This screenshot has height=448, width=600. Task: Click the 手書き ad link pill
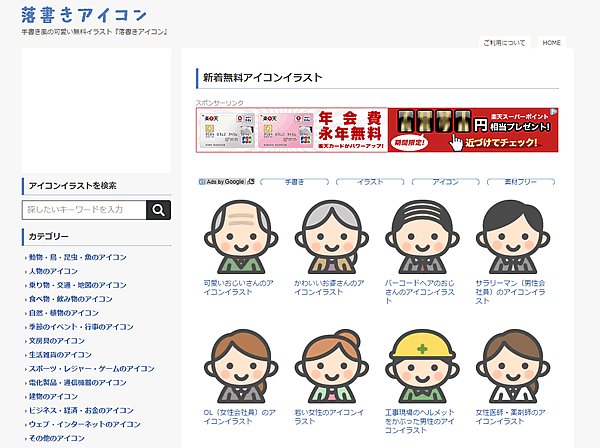point(294,182)
